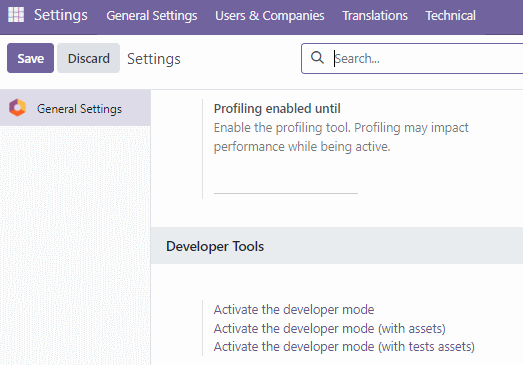Click the Settings app title in navbar
Screen dimensions: 523x365
(61, 15)
